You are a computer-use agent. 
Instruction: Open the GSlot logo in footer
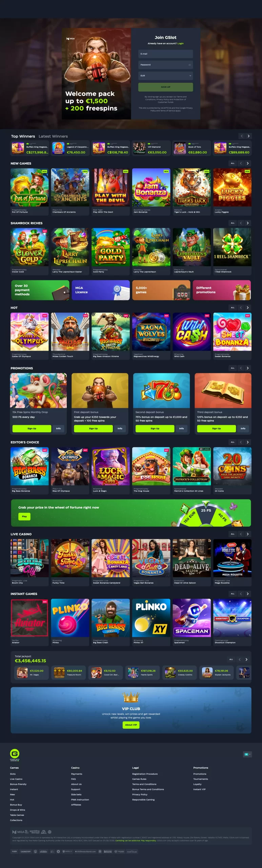click(15, 754)
